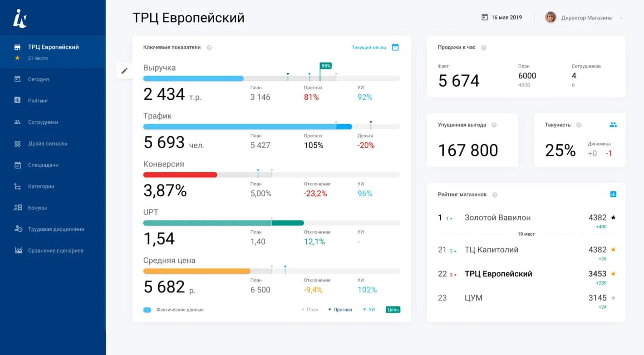The width and height of the screenshot is (644, 355).
Task: Open the Директор Магазина user dropdown arrow
Action: click(621, 18)
